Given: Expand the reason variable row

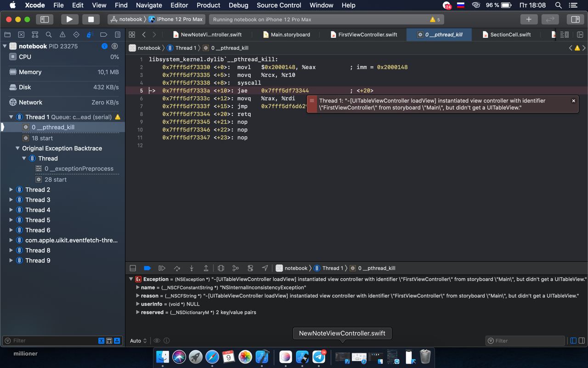Looking at the screenshot, I should 138,296.
